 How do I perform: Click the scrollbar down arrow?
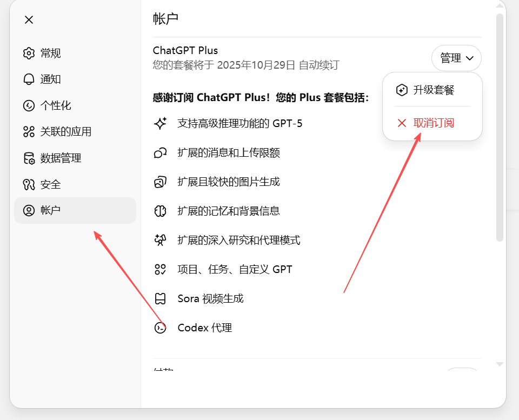(x=500, y=364)
